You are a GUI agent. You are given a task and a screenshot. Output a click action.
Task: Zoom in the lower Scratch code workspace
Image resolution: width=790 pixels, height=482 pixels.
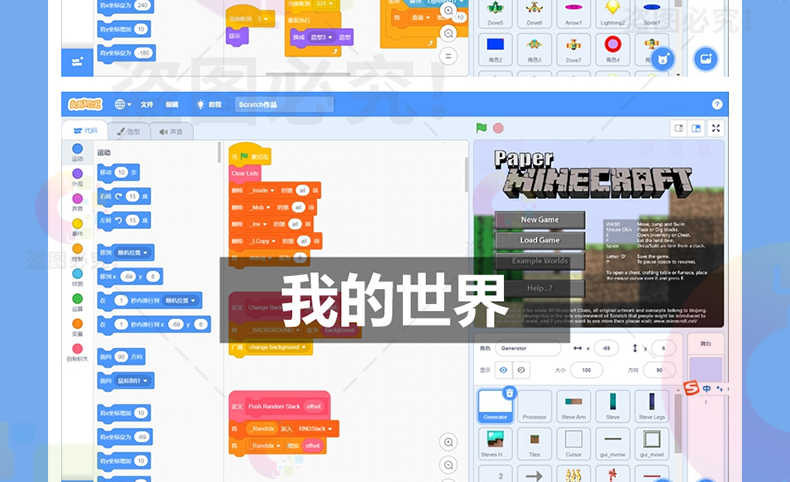coord(448,442)
